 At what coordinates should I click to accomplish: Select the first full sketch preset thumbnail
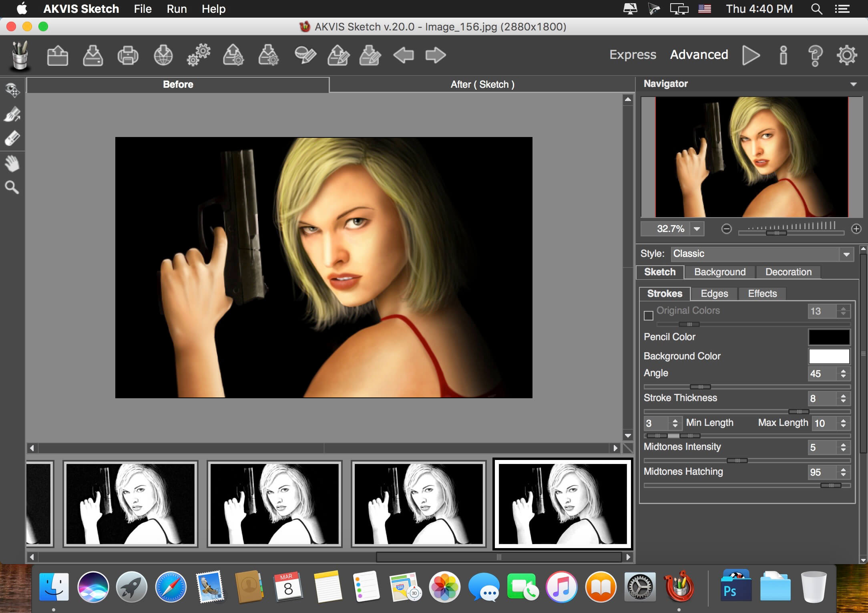click(131, 504)
